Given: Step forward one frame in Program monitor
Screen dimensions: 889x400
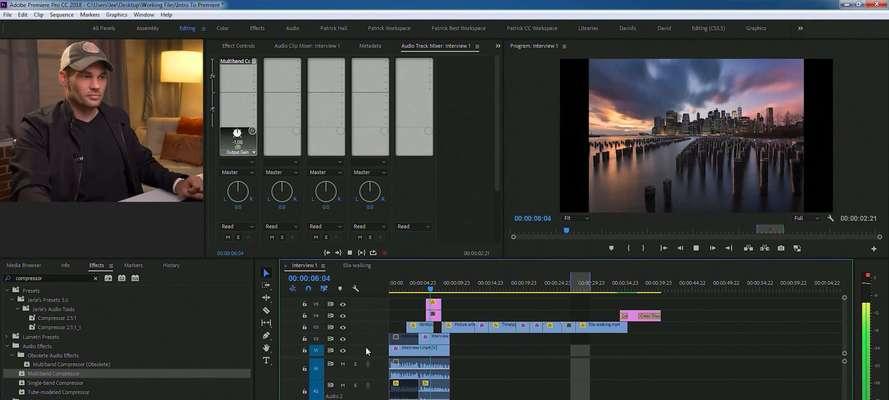Looking at the screenshot, I should pos(713,248).
